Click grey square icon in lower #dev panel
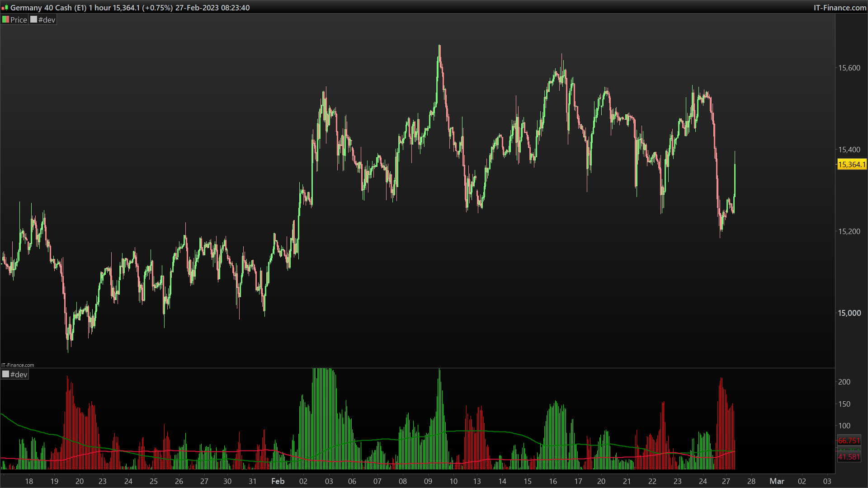Screen dimensions: 868x488 point(5,374)
